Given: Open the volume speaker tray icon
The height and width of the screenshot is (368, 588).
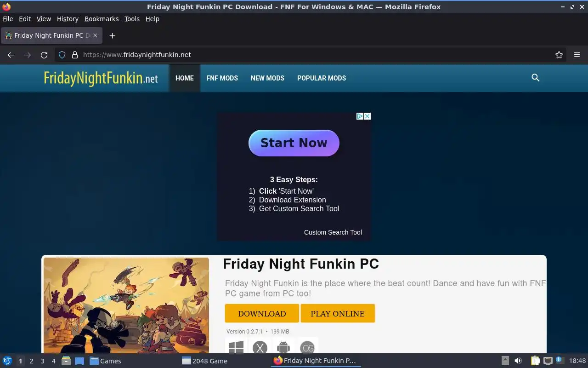Looking at the screenshot, I should click(518, 361).
